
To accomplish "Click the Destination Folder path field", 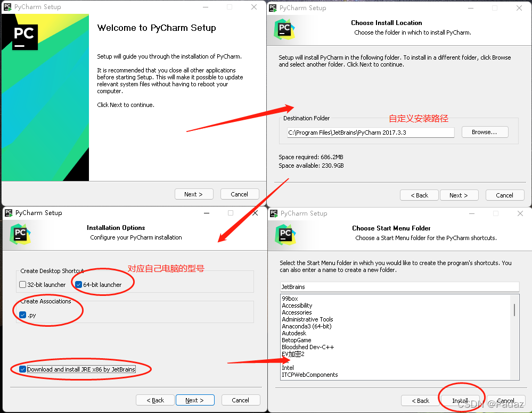I will (x=371, y=133).
